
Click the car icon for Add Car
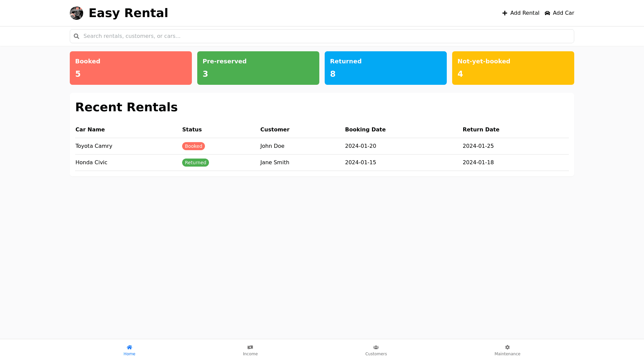coord(547,13)
